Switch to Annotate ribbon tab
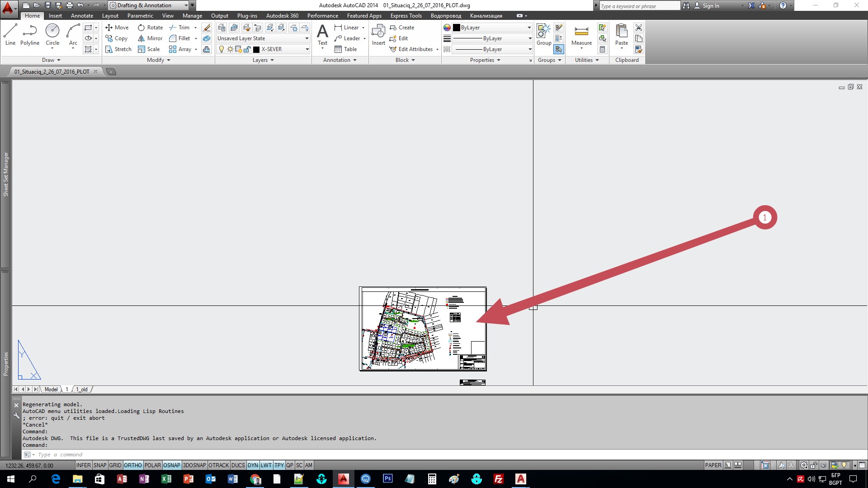 82,15
